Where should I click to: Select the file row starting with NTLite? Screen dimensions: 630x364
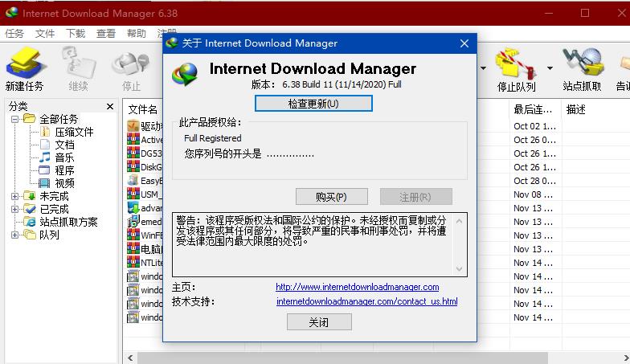pyautogui.click(x=145, y=263)
